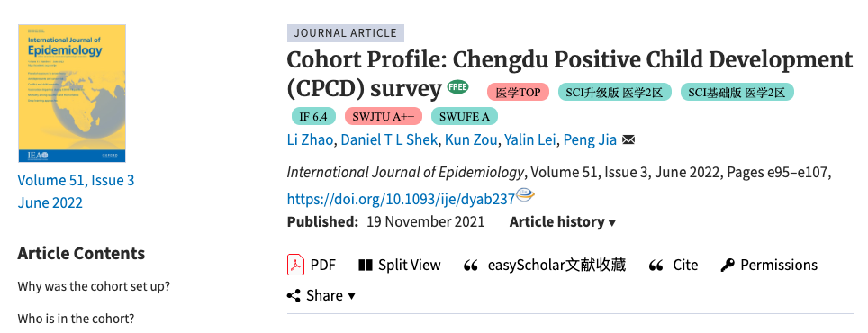Expand the Article history dropdown
868x333 pixels.
coord(562,222)
